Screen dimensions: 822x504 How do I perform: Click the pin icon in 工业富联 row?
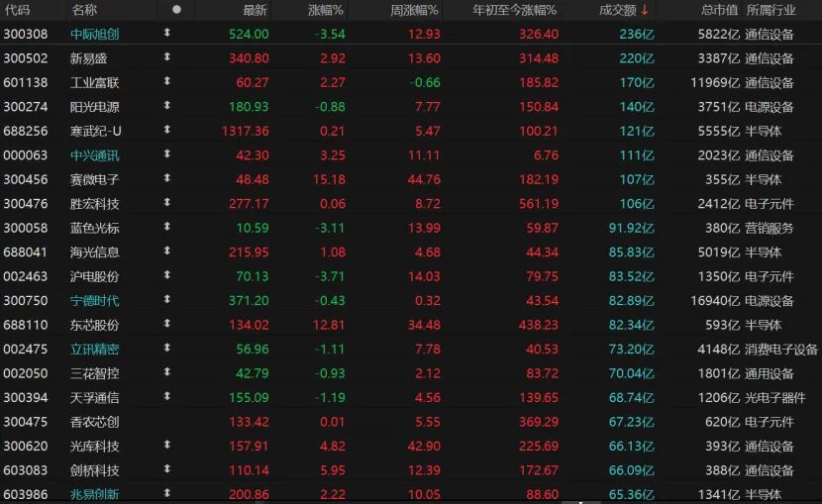[x=166, y=80]
